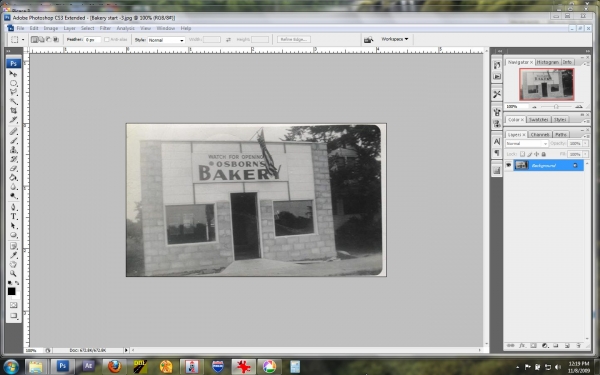Select the Eraser tool
600x375 pixels.
coord(13,168)
